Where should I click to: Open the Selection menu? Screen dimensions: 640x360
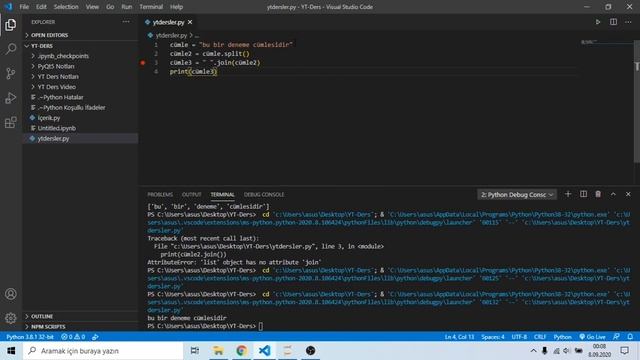tap(66, 7)
